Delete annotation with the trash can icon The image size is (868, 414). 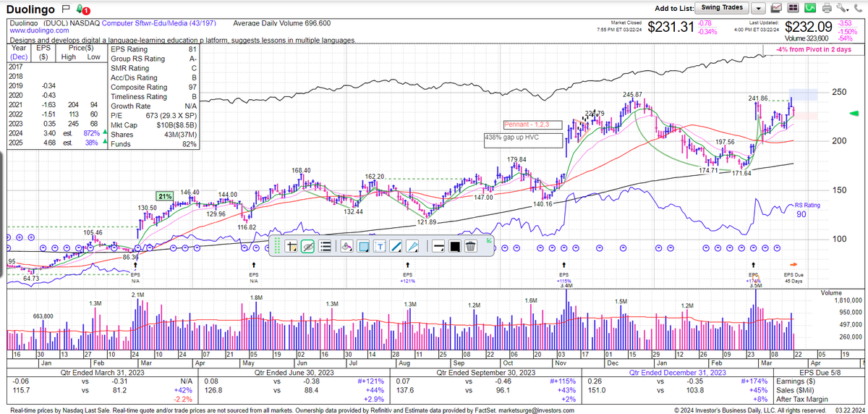point(471,246)
